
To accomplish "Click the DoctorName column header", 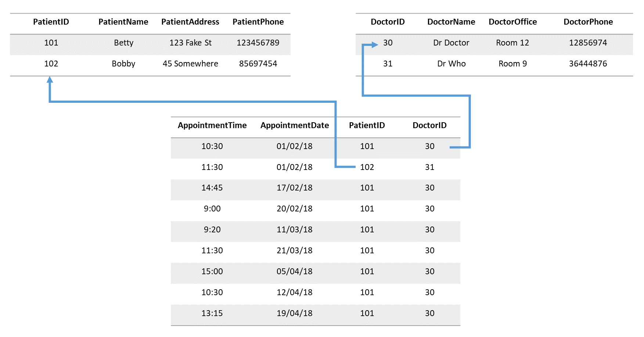I will tap(451, 22).
